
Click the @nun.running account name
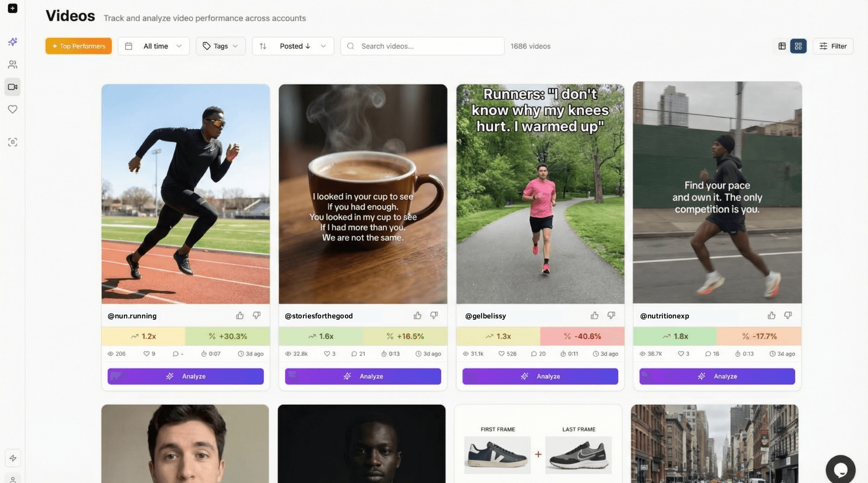tap(132, 316)
